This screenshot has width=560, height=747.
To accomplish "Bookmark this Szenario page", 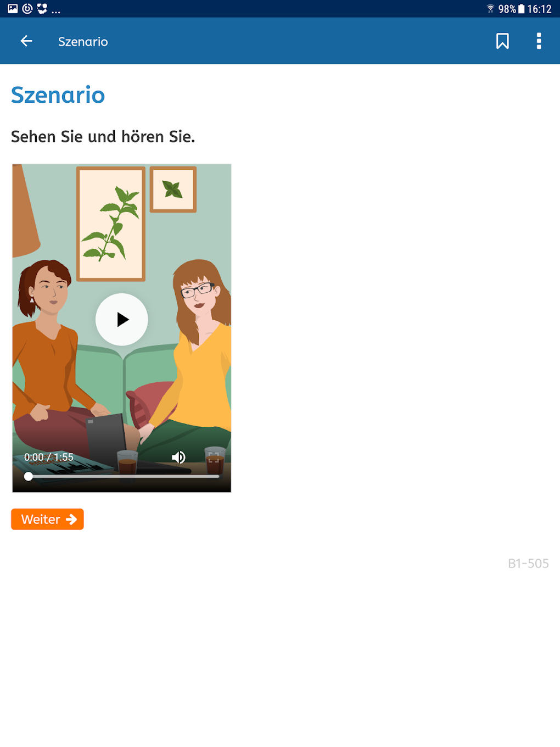I will click(x=502, y=41).
